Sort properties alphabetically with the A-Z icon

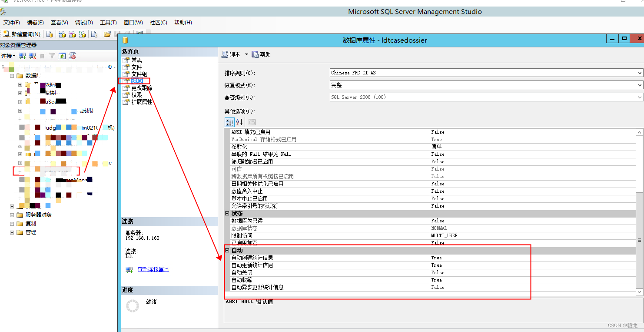(240, 122)
